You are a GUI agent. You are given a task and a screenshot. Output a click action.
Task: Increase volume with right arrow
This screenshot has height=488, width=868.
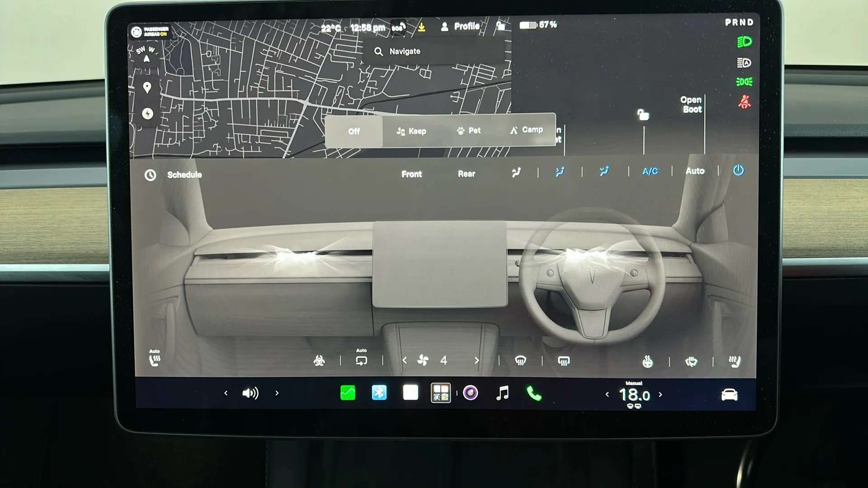click(277, 393)
